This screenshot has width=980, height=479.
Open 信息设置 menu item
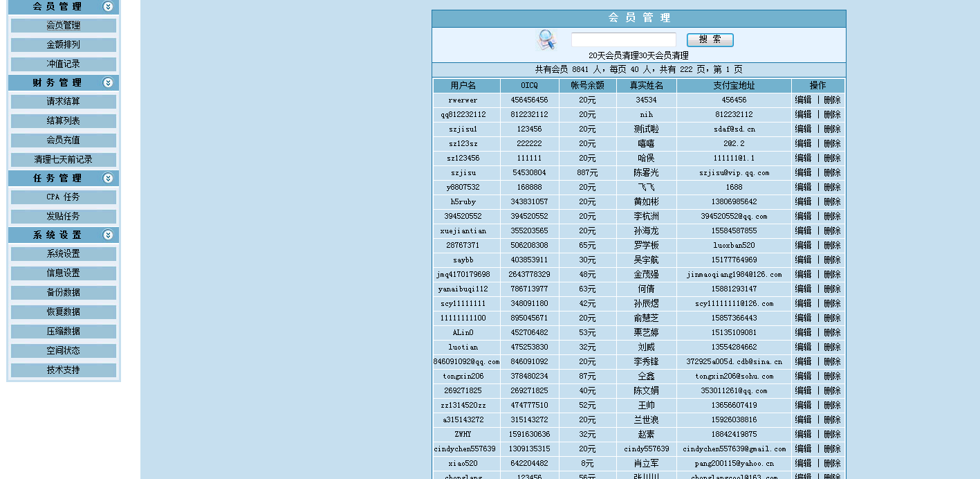coord(64,273)
